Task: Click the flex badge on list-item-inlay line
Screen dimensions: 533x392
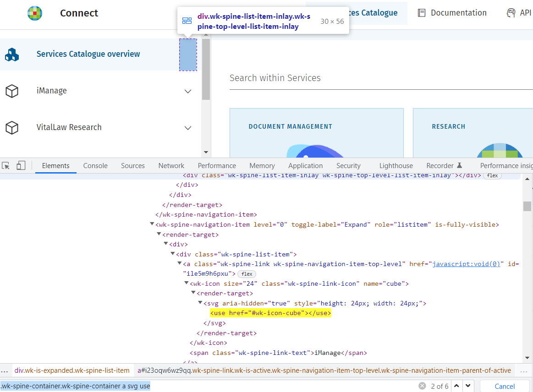Action: 492,175
